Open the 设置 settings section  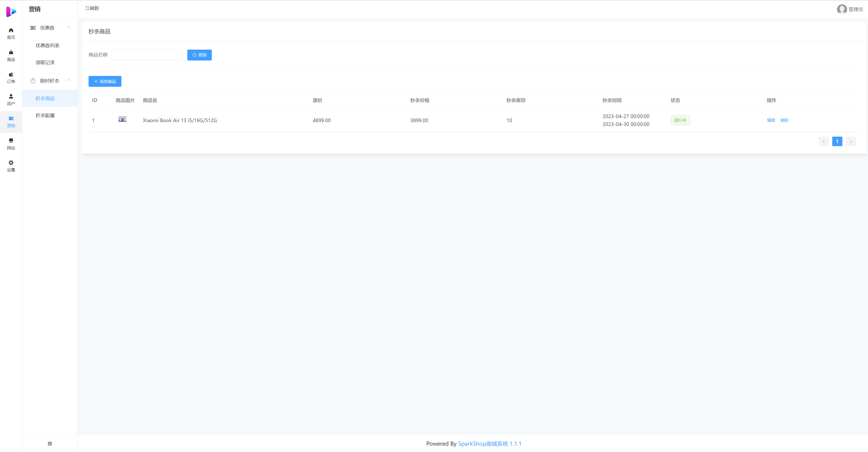coord(11,166)
